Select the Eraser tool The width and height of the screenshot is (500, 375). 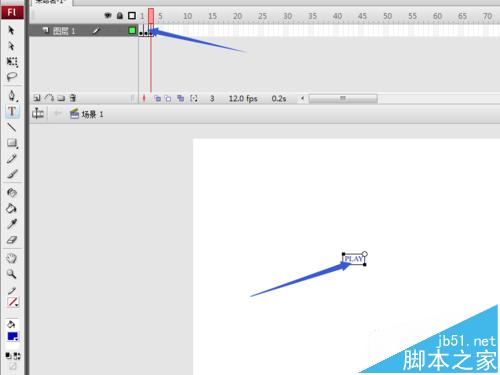coord(12,240)
